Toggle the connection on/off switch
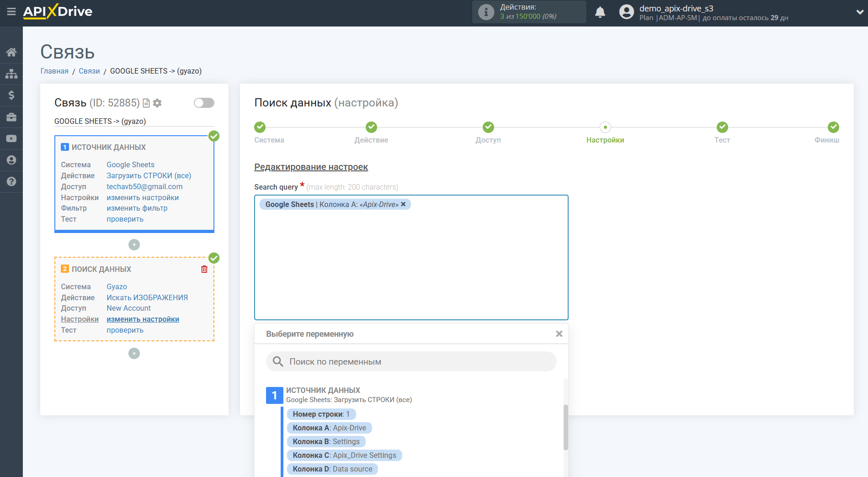868x477 pixels. point(204,103)
